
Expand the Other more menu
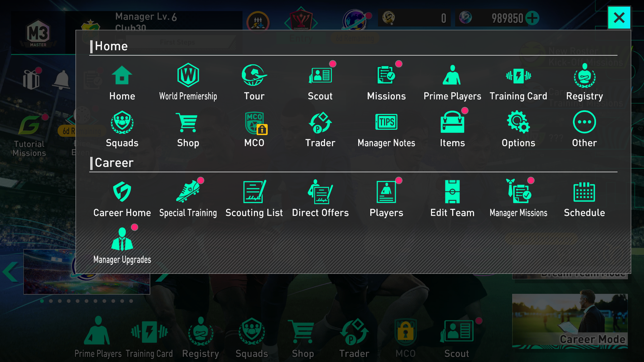click(584, 122)
